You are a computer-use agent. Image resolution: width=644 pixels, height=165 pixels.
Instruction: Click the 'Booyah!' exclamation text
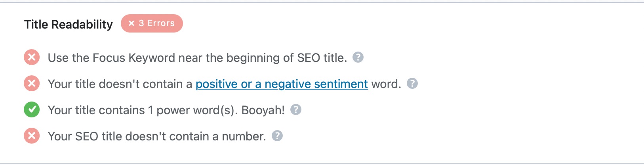[263, 110]
